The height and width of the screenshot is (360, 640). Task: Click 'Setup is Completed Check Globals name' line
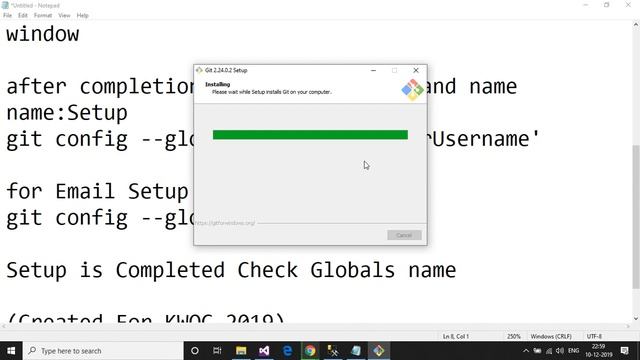231,270
